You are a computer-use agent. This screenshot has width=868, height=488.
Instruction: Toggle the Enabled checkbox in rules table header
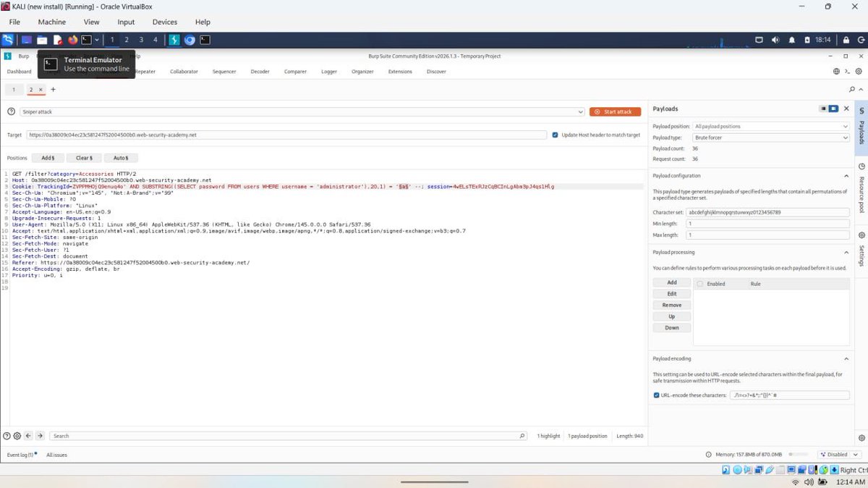[702, 284]
